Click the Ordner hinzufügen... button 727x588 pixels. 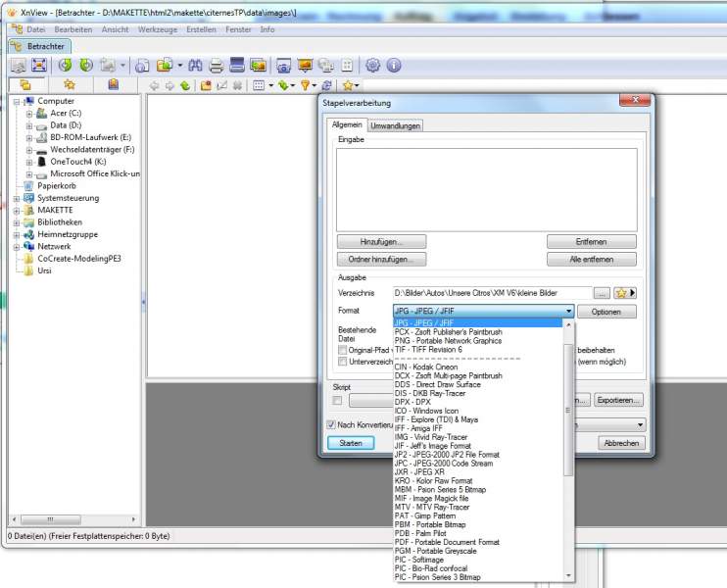pyautogui.click(x=381, y=260)
